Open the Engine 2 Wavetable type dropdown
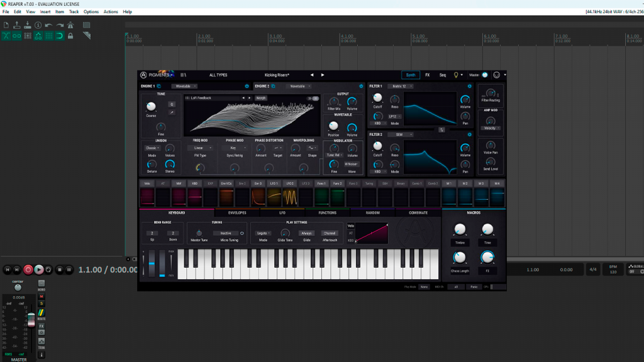The height and width of the screenshot is (362, 644). [299, 86]
